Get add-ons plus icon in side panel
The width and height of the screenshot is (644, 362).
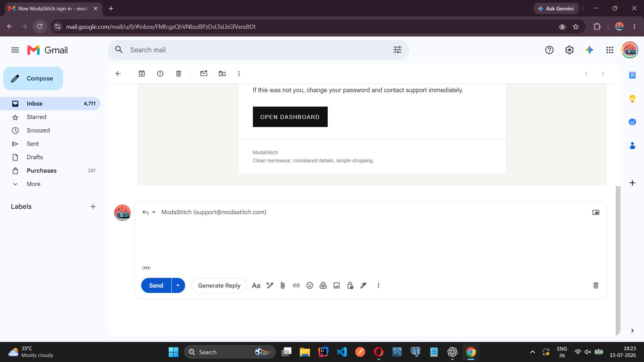632,183
